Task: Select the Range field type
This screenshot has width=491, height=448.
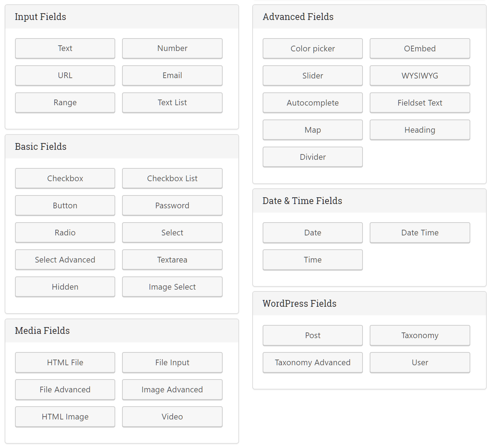Action: 65,103
